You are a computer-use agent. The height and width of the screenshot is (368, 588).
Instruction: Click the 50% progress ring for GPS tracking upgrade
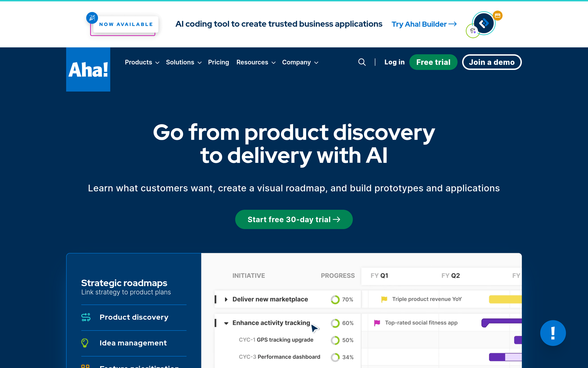335,340
